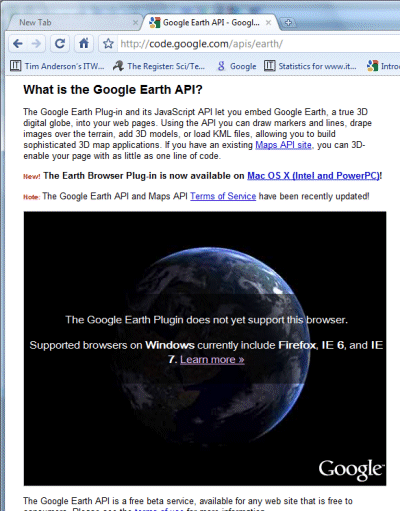Open Tim Anderson's ITW bookmark
Viewport: 400px width, 511px height.
(57, 66)
